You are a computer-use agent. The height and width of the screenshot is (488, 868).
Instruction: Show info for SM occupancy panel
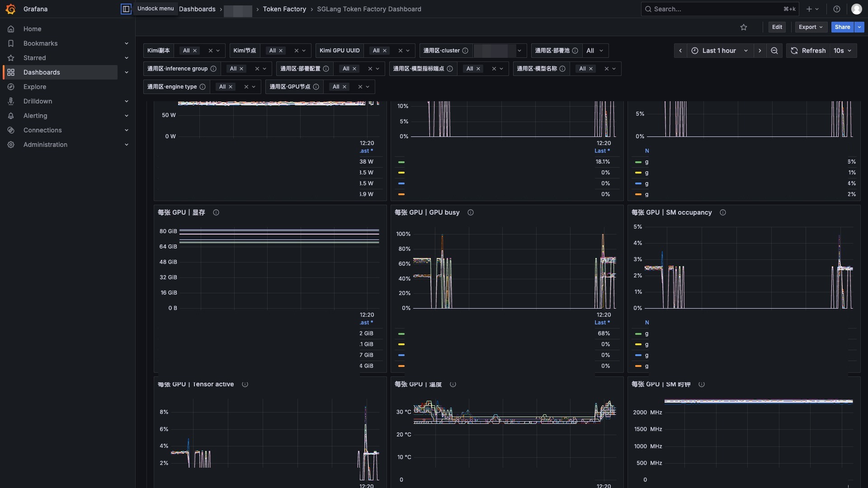tap(723, 212)
